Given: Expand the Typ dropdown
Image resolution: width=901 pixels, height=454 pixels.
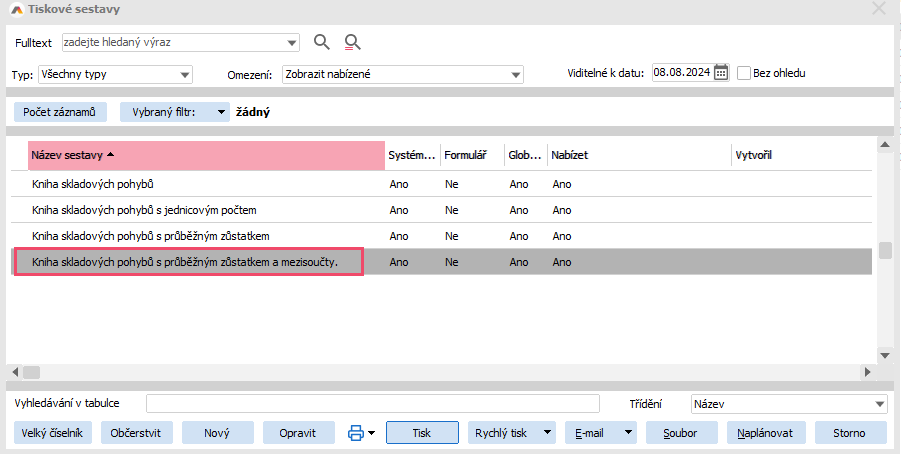Looking at the screenshot, I should [185, 74].
